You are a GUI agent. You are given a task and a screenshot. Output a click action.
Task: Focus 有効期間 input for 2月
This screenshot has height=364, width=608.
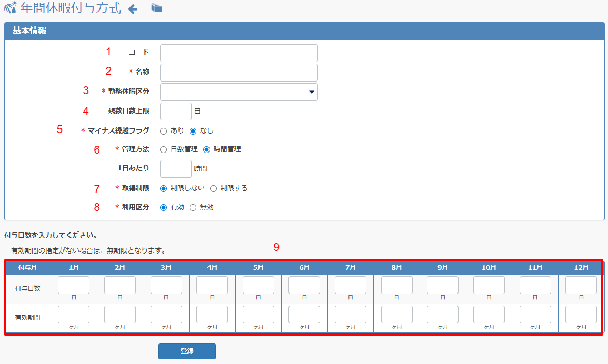pos(120,315)
